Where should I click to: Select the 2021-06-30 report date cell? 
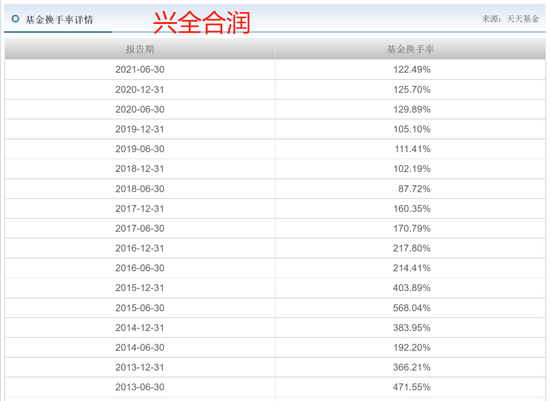(x=140, y=69)
